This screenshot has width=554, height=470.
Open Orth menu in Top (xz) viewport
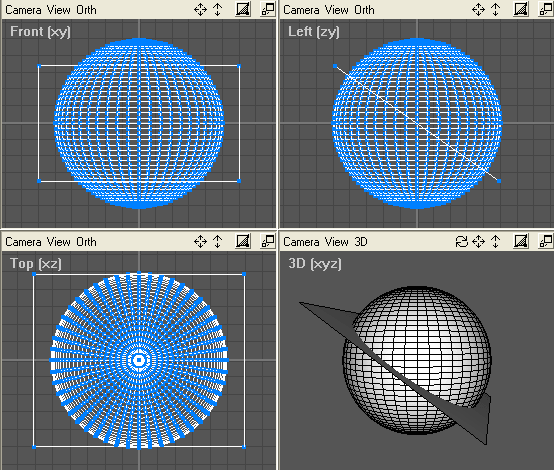click(86, 242)
